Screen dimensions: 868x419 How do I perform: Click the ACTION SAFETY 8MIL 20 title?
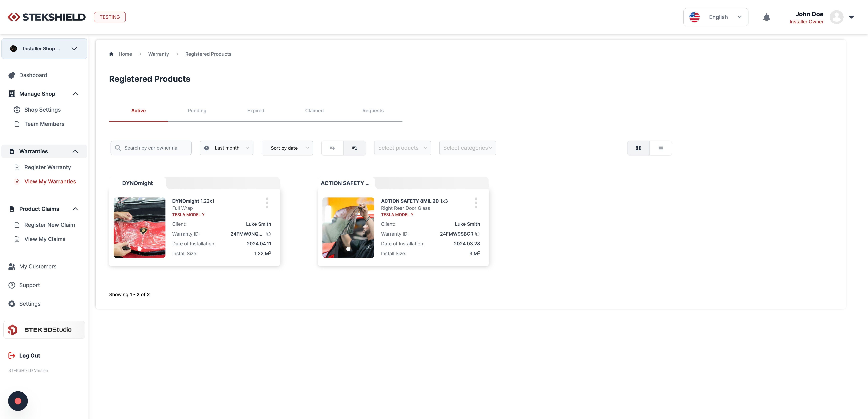pos(414,201)
